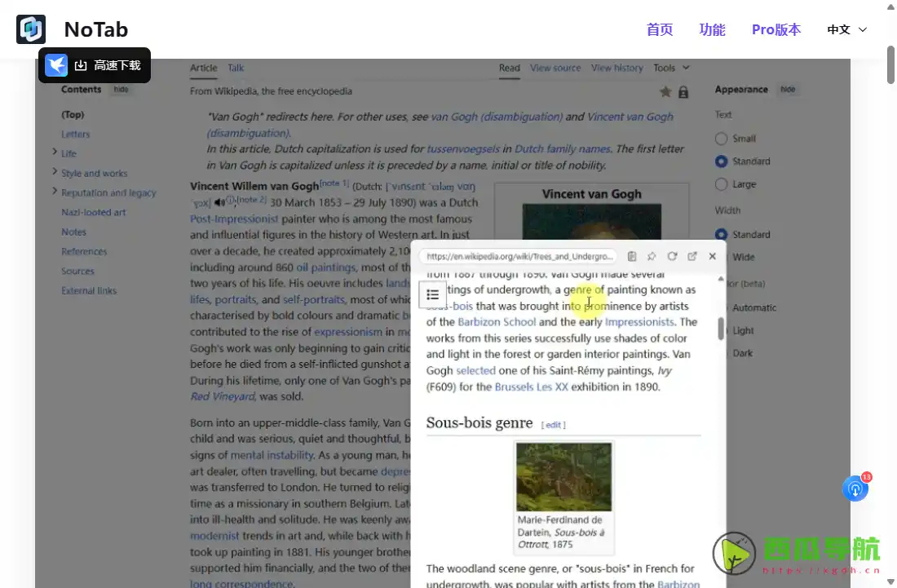
Task: Click the high-speed download bird icon
Action: click(56, 65)
